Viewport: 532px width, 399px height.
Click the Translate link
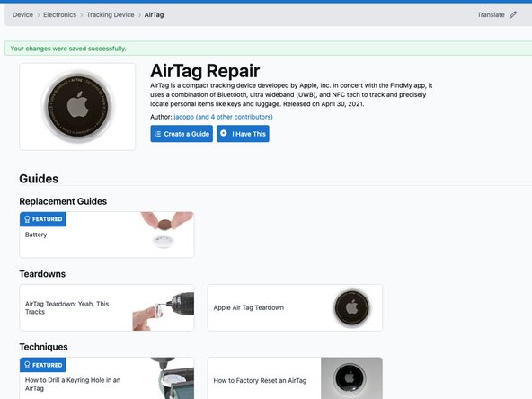(x=491, y=15)
